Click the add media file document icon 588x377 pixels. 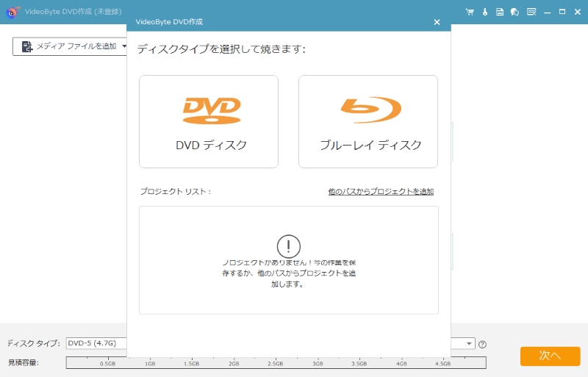click(x=27, y=46)
